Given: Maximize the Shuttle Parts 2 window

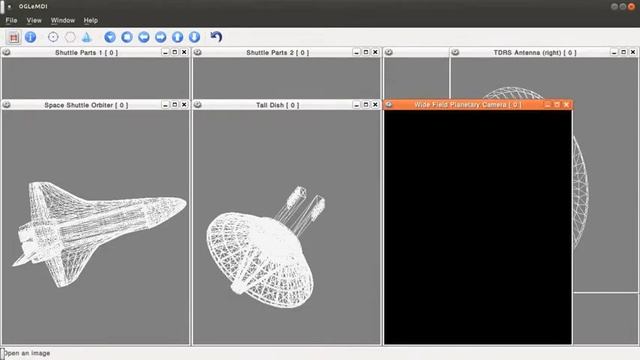Looking at the screenshot, I should pyautogui.click(x=366, y=52).
